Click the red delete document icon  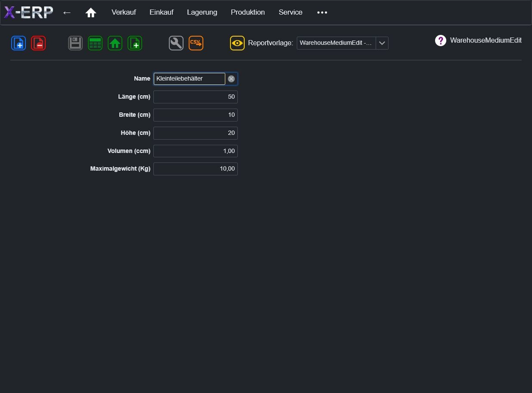[x=38, y=43]
